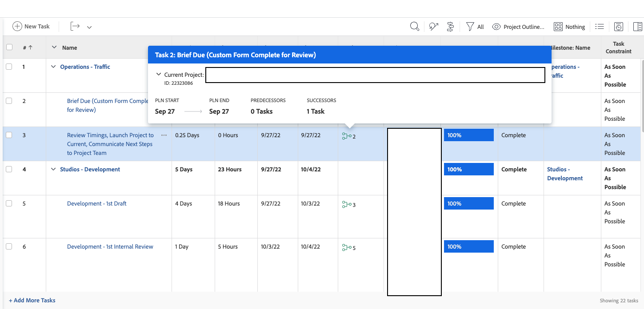Open the Gantt chart view icon
The height and width of the screenshot is (309, 644).
[x=450, y=27]
